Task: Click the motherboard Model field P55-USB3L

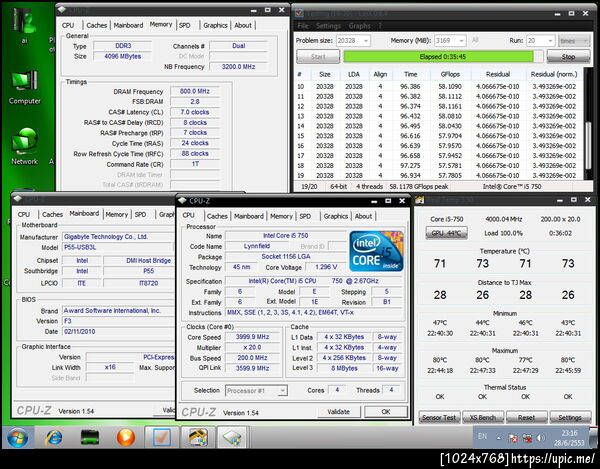Action: pos(118,248)
